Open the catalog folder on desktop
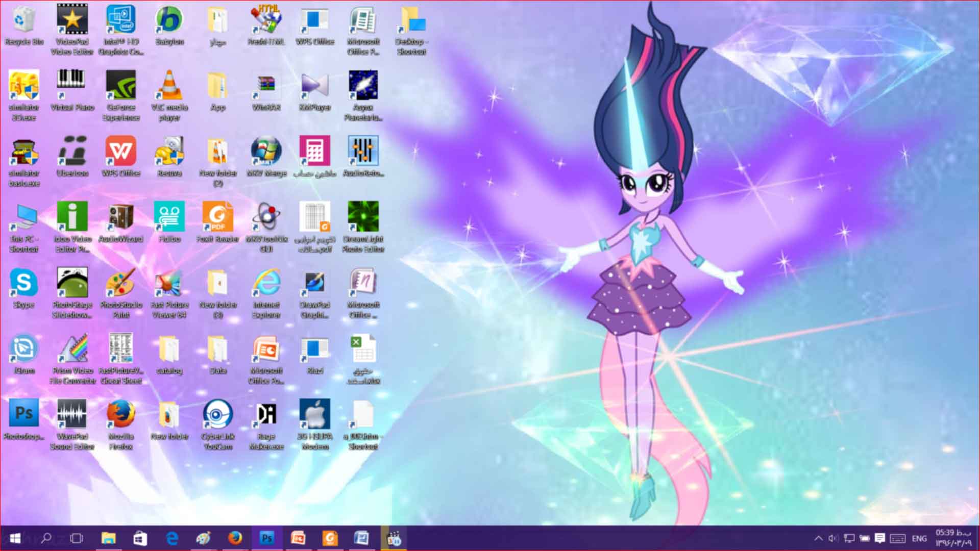 pos(169,354)
